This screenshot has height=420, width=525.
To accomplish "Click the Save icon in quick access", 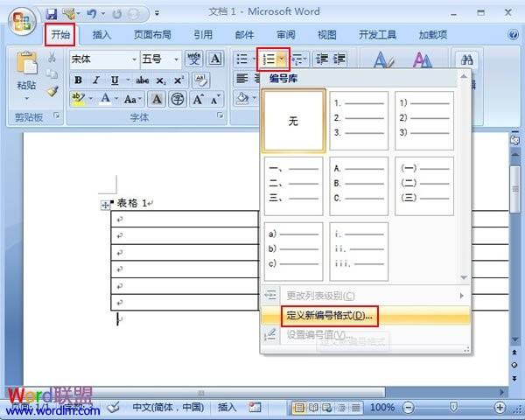I will point(51,13).
